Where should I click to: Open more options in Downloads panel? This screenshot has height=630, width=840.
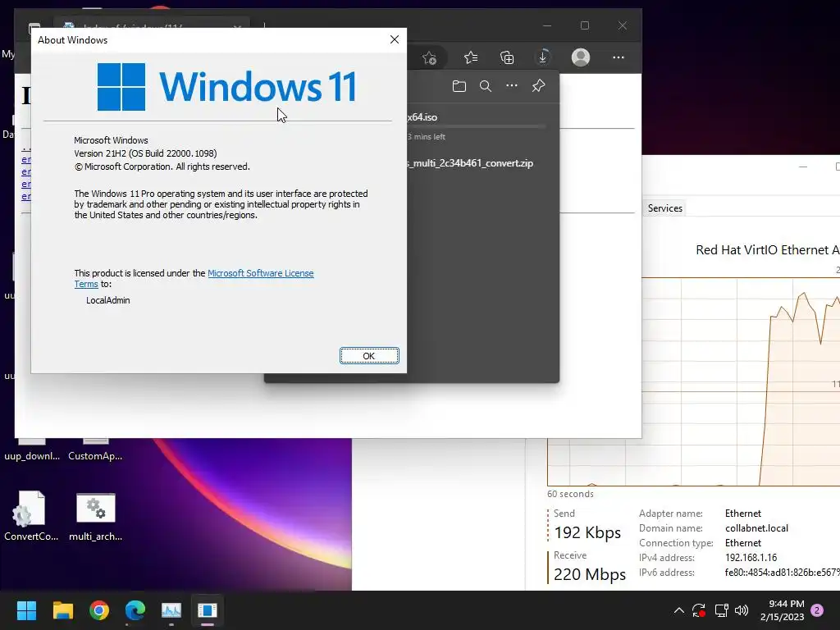click(512, 85)
